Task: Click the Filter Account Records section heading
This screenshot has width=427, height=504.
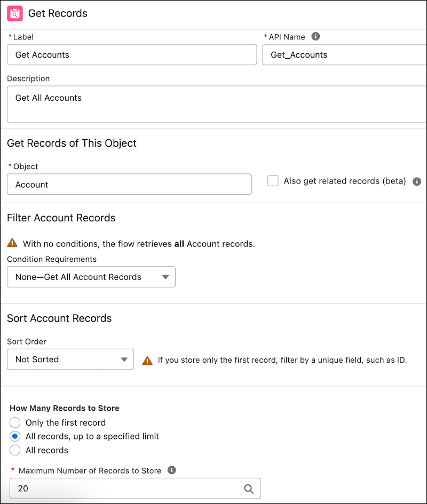Action: [x=61, y=218]
